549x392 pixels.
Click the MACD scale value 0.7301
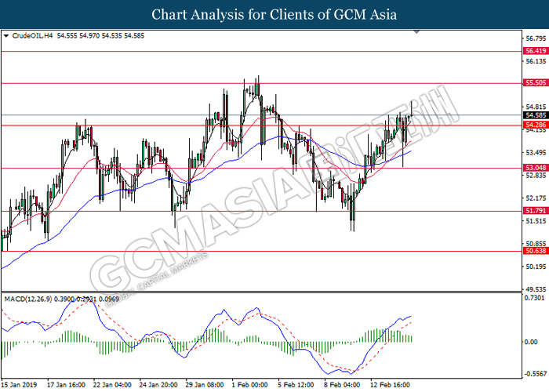coord(535,298)
